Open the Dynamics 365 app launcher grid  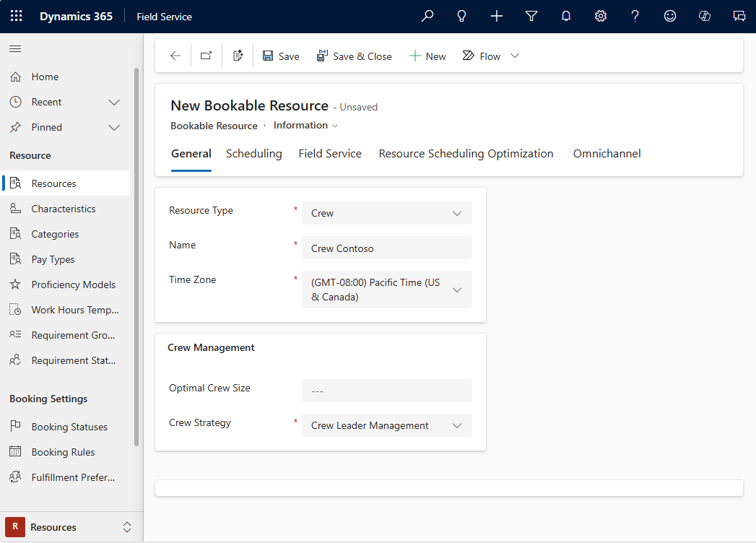pyautogui.click(x=16, y=16)
